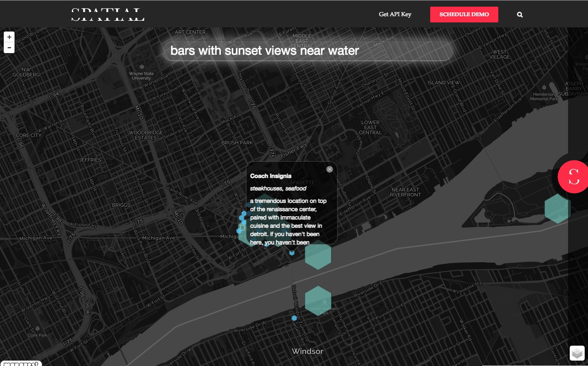Click the Mapquest logo at bottom left
Viewport: 588px width, 366px height.
[x=21, y=364]
